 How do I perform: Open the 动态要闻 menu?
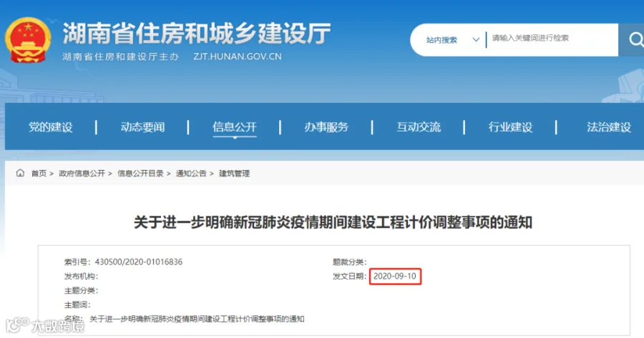click(x=142, y=127)
